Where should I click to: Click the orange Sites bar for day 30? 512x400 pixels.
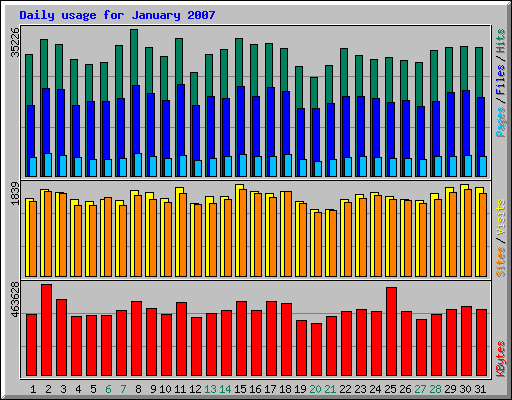tap(468, 233)
